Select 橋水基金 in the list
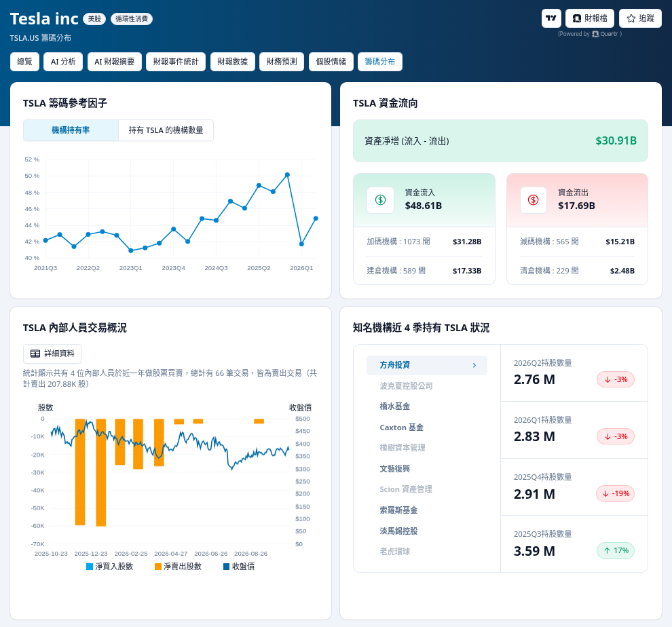The height and width of the screenshot is (627, 672). [394, 406]
